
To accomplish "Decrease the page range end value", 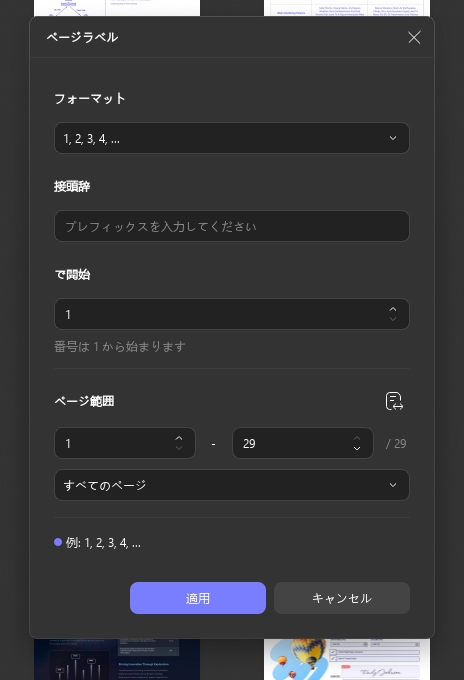I will tap(356, 448).
